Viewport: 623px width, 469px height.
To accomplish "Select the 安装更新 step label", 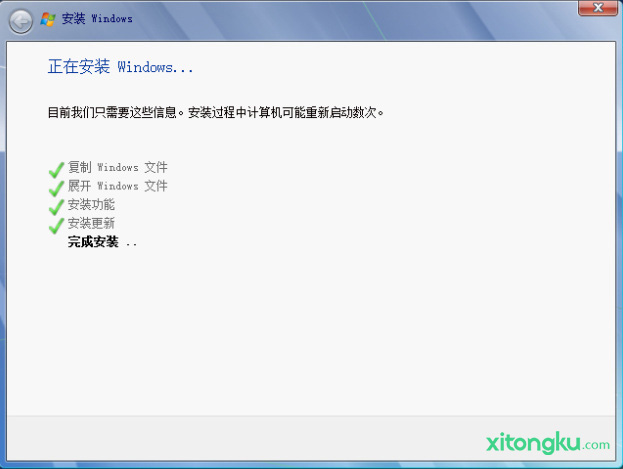I will point(91,223).
